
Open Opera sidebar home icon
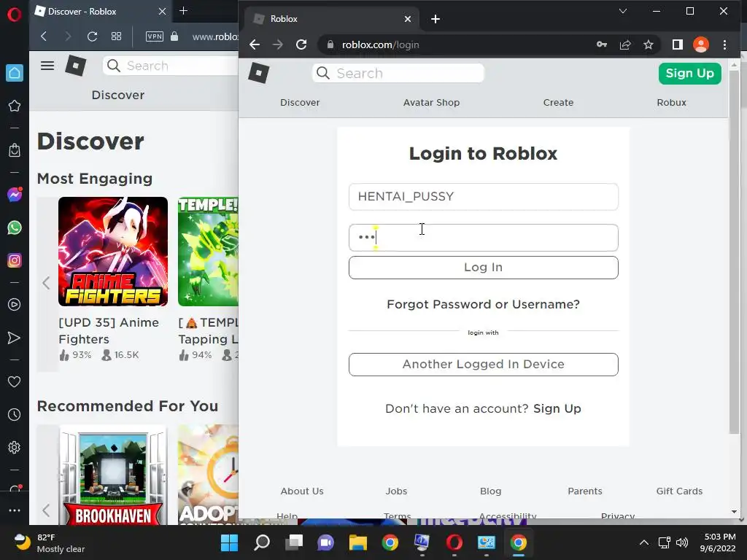(15, 73)
